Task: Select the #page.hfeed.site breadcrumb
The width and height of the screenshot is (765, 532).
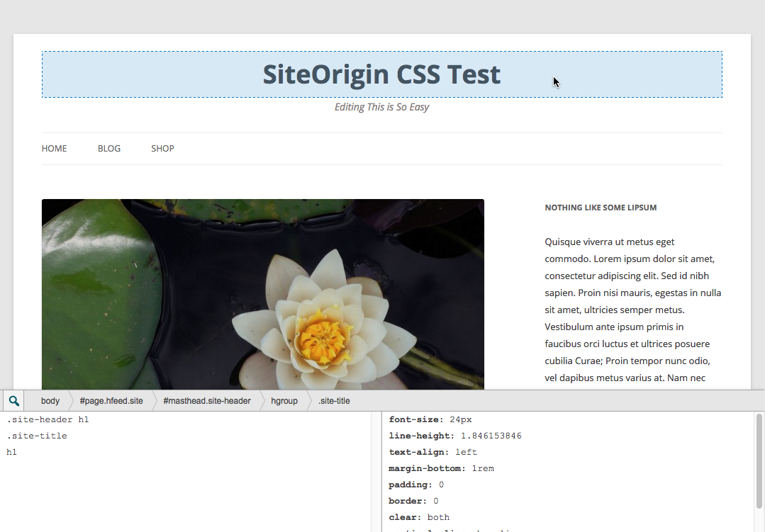Action: pos(110,400)
